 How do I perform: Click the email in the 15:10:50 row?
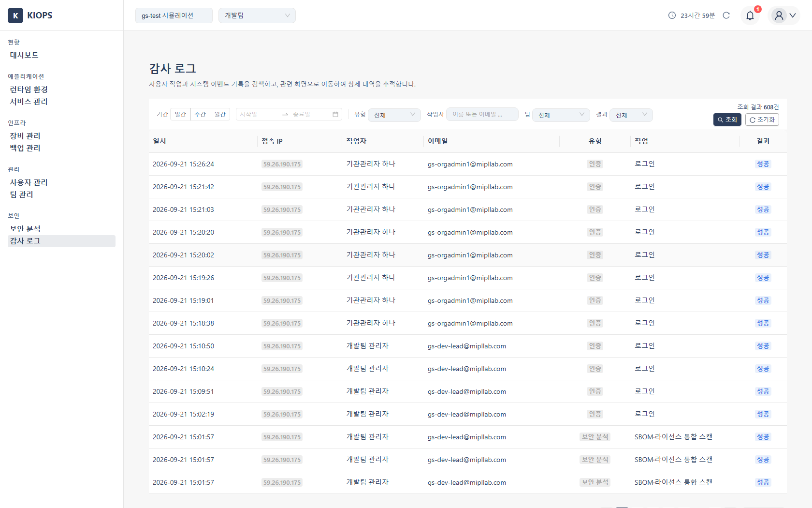467,346
